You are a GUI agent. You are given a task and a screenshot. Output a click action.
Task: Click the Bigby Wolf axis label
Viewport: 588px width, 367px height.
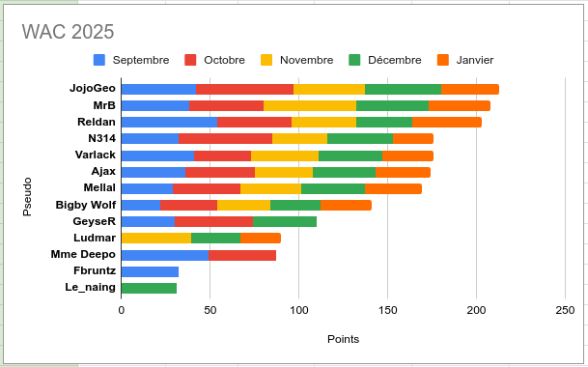[86, 205]
